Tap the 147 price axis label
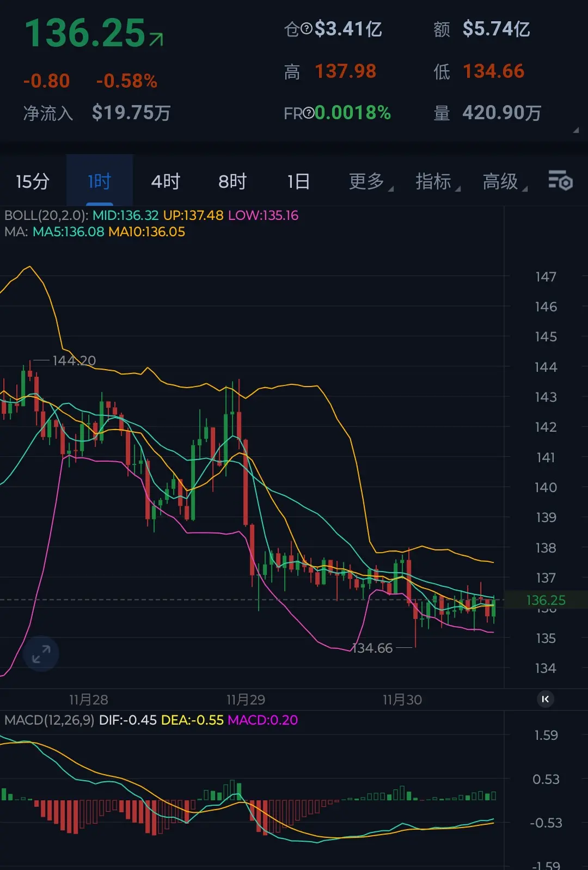The image size is (588, 870). (546, 277)
